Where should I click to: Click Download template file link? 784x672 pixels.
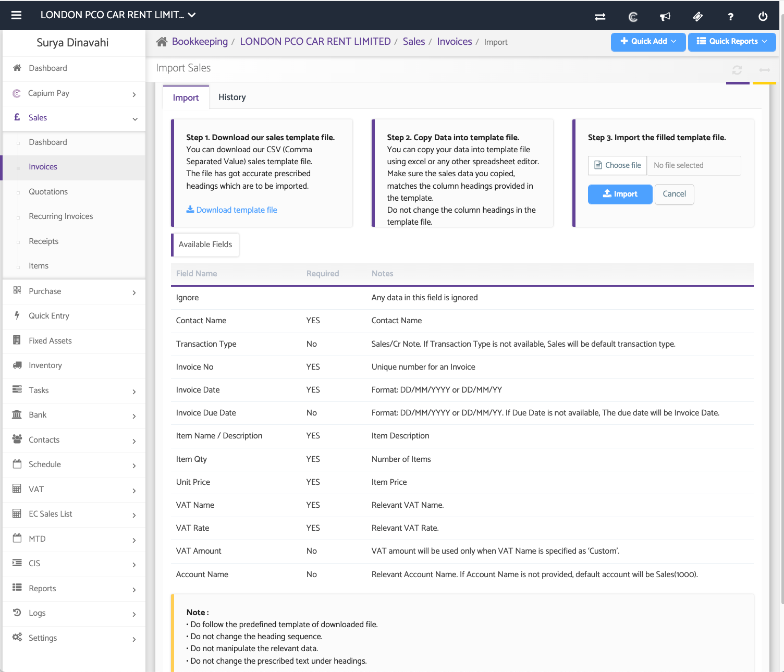232,210
